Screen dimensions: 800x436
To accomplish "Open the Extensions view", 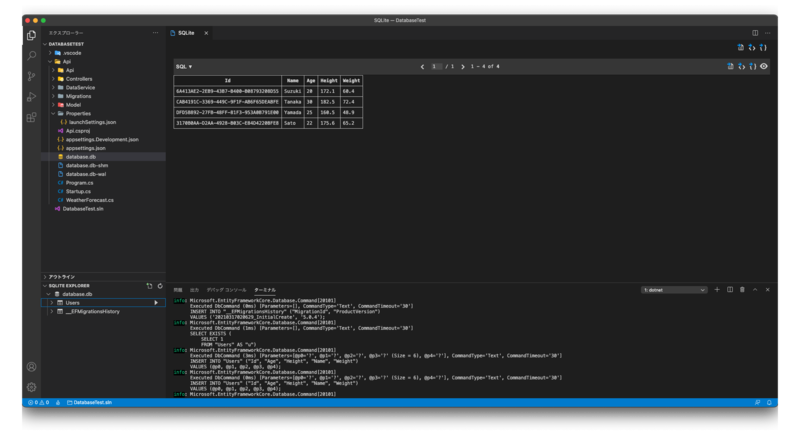I will [x=32, y=118].
